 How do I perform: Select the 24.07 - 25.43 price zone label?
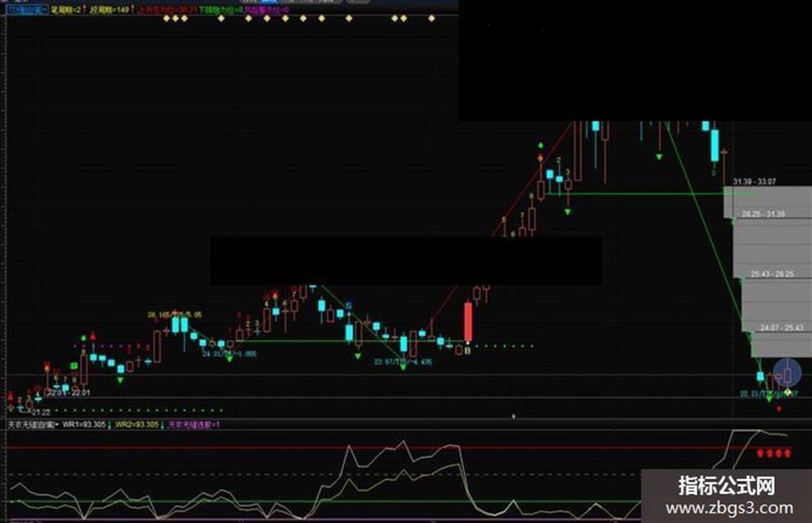(781, 328)
